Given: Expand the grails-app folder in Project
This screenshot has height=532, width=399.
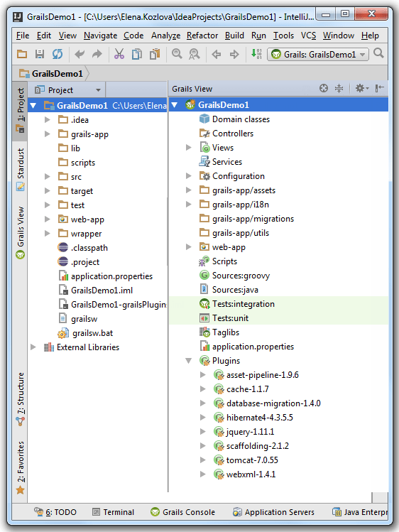Looking at the screenshot, I should [48, 134].
